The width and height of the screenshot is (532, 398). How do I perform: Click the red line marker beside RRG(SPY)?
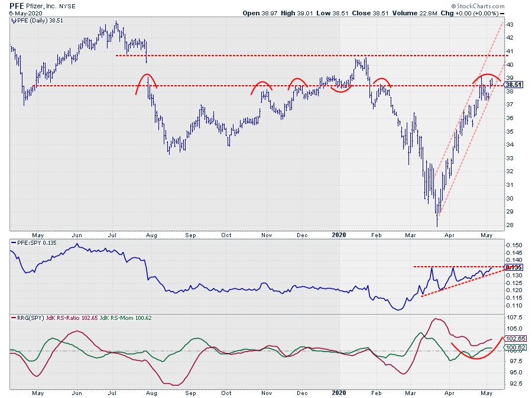point(13,319)
